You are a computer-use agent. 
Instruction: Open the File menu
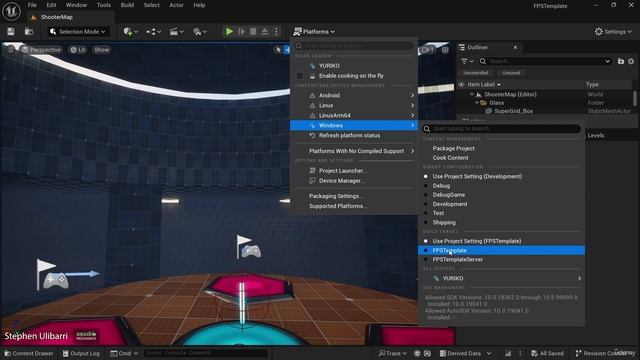click(32, 5)
